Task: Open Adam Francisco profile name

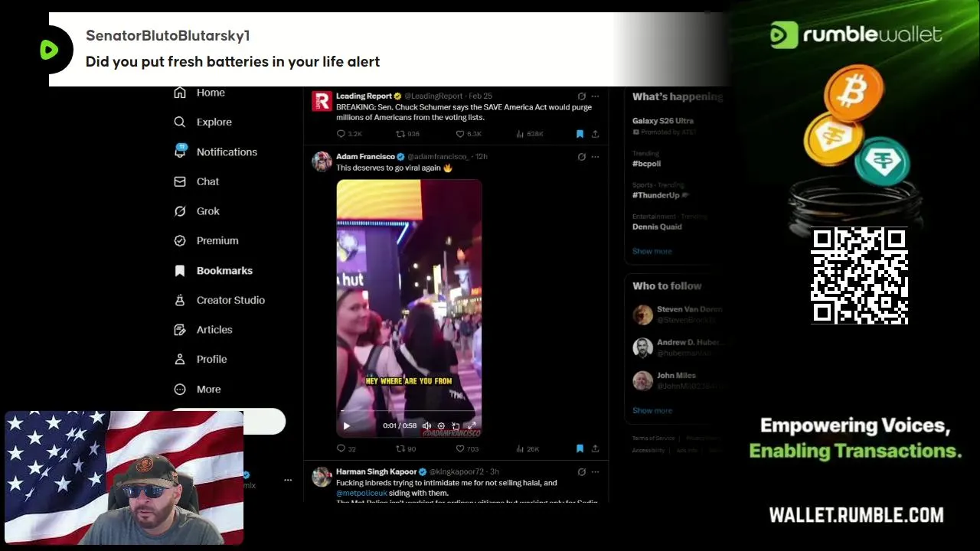Action: pos(365,157)
